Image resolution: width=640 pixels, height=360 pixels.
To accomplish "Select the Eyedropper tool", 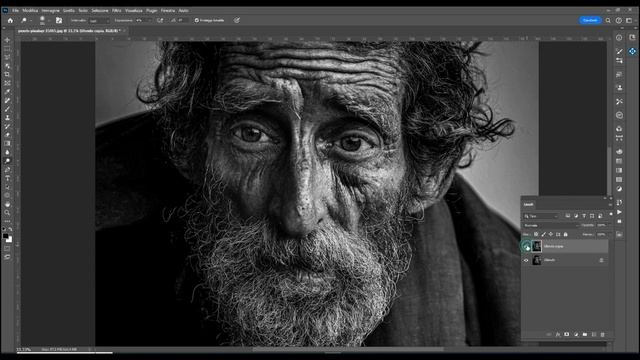I will point(7,92).
